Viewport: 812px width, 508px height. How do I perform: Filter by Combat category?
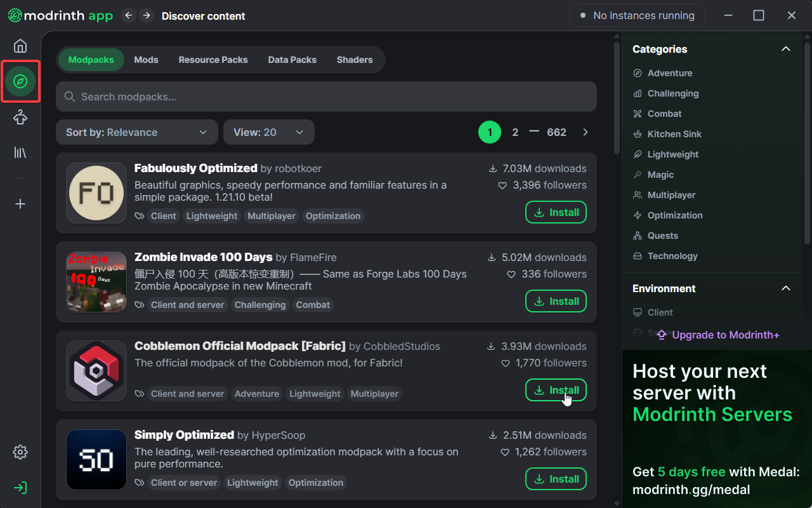click(657, 114)
